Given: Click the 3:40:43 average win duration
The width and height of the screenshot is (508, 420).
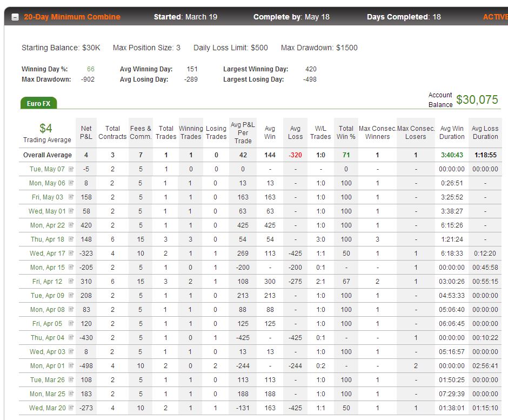Looking at the screenshot, I should pyautogui.click(x=452, y=155).
